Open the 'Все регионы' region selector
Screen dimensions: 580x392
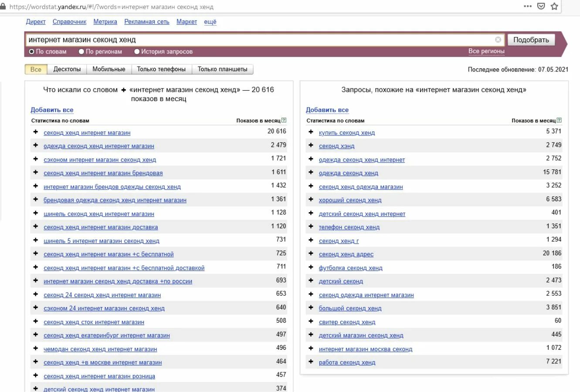click(x=486, y=51)
